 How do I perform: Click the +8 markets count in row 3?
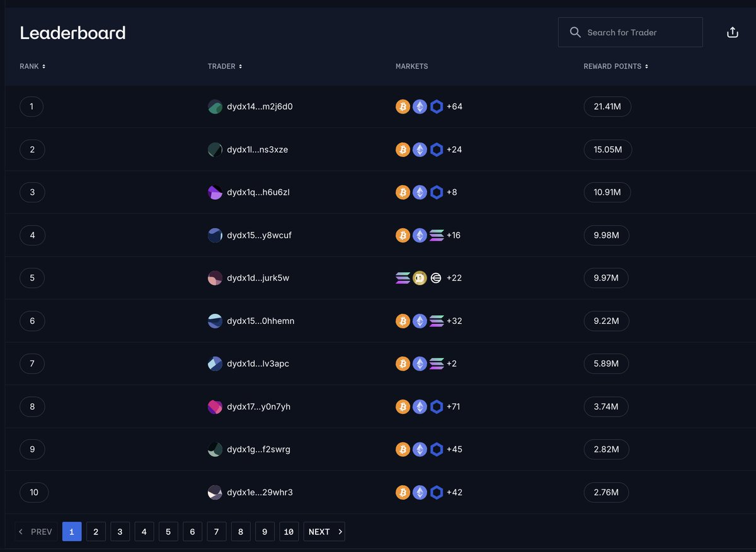coord(452,192)
